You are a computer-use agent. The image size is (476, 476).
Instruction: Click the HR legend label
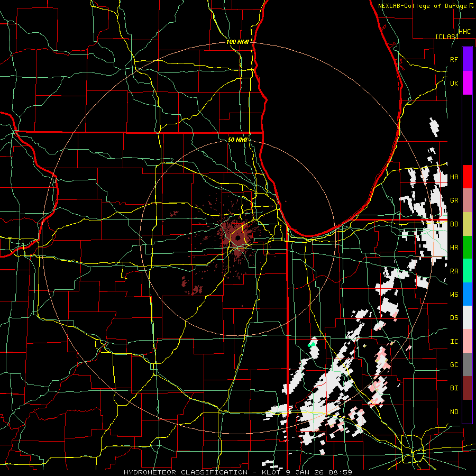(x=454, y=248)
